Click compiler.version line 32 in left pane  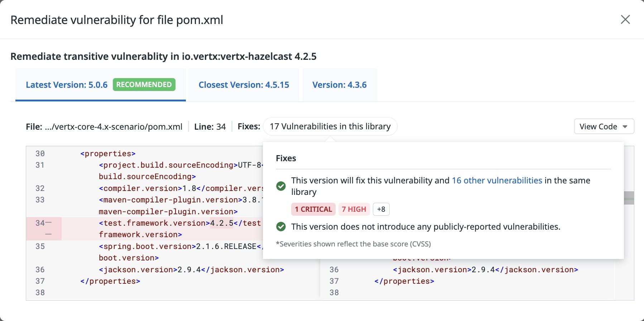click(x=181, y=188)
